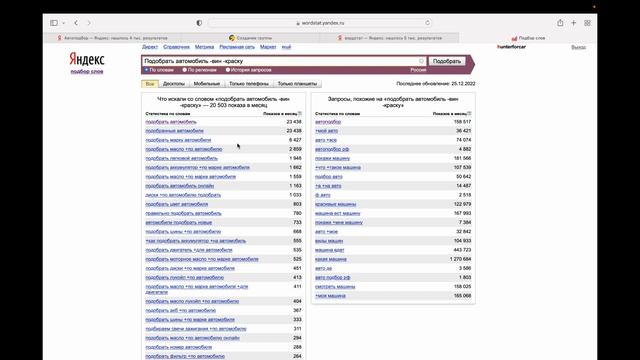
Task: Click the Выход logout link
Action: [578, 47]
